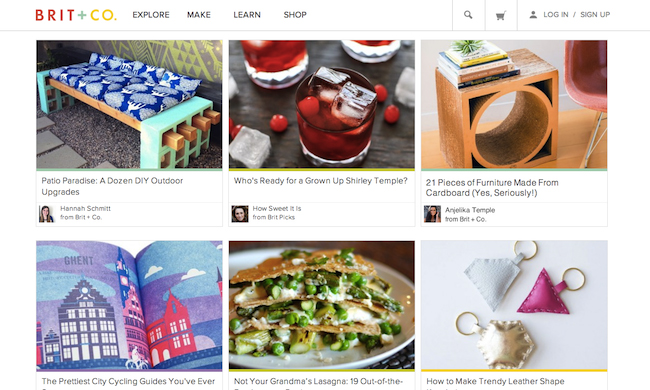The width and height of the screenshot is (650, 390).
Task: Click the cinder block bench photo
Action: point(129,104)
